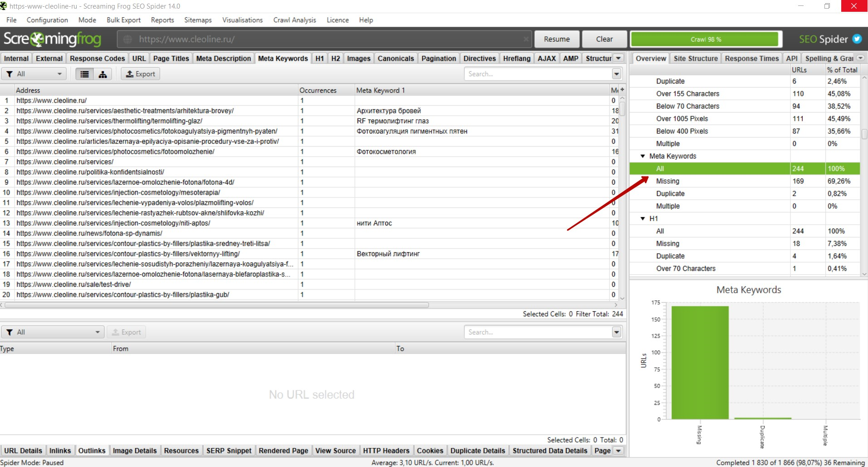Click the overview panel vertical scrollbar
Viewport: 868px width, 467px height.
864,134
